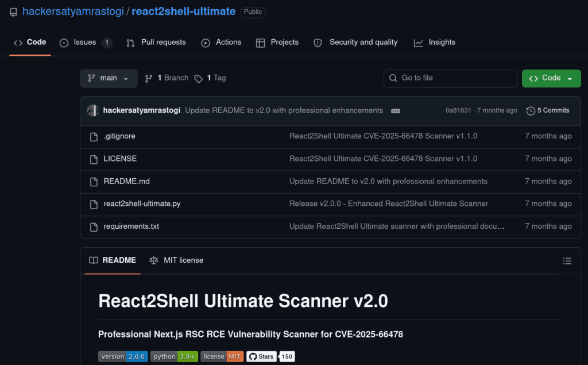Select the MIT license tab
Viewport: 588px width, 365px height.
tap(176, 260)
